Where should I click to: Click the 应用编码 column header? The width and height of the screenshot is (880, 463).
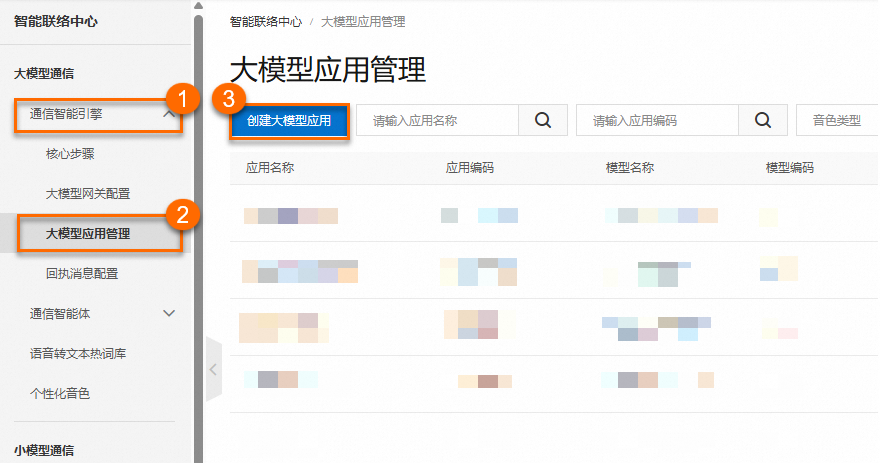pos(470,168)
